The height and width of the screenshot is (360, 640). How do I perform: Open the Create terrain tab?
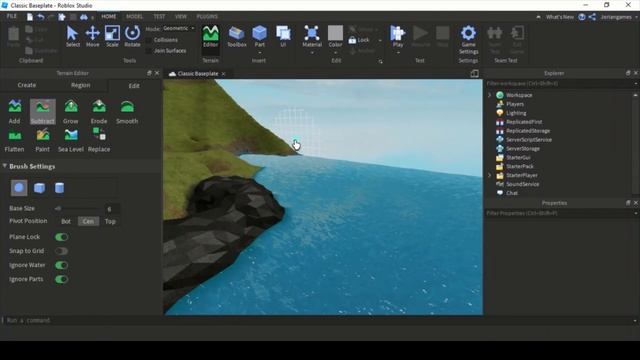(27, 85)
